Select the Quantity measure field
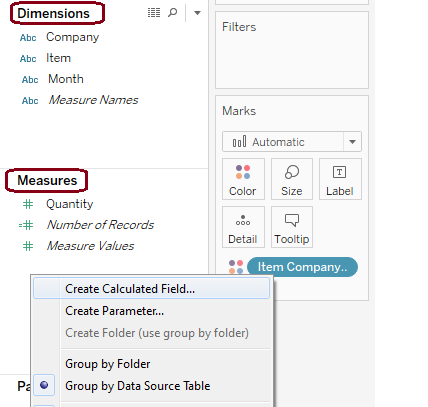The width and height of the screenshot is (428, 407). (x=70, y=204)
